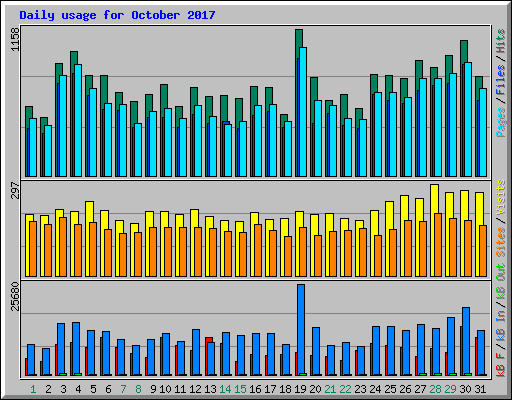The image size is (512, 400).
Task: Click day 14 on the x-axis
Action: pos(225,389)
